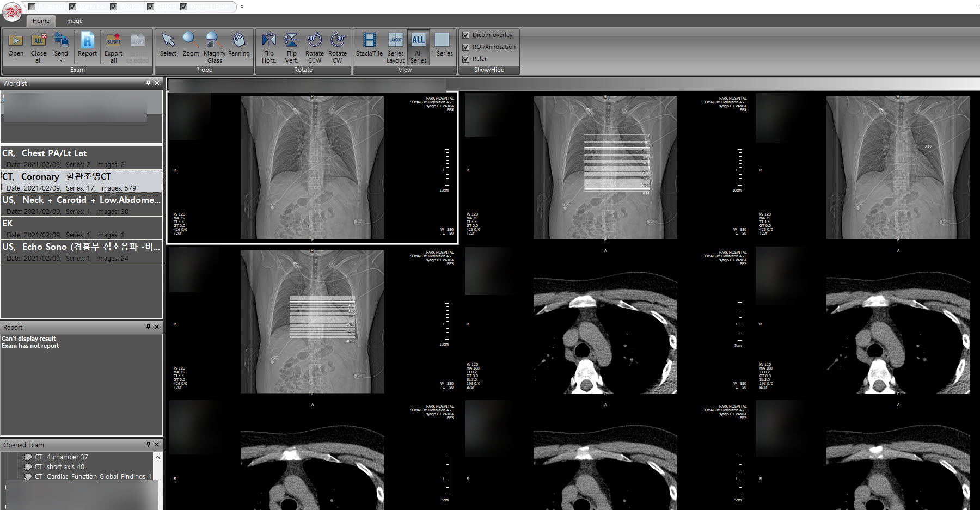Viewport: 980px width, 510px height.
Task: Close the Worklist panel
Action: (x=157, y=83)
